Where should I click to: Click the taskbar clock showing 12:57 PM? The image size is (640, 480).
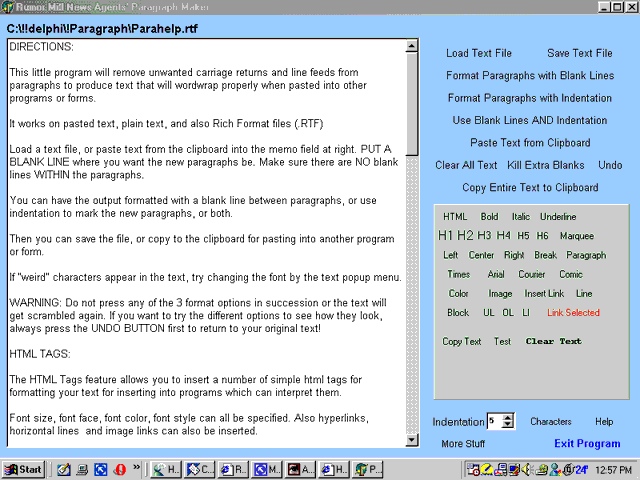click(x=613, y=470)
